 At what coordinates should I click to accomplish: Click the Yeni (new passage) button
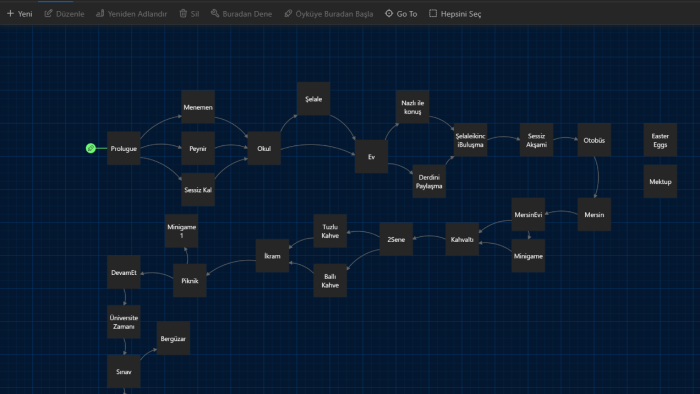(x=20, y=14)
